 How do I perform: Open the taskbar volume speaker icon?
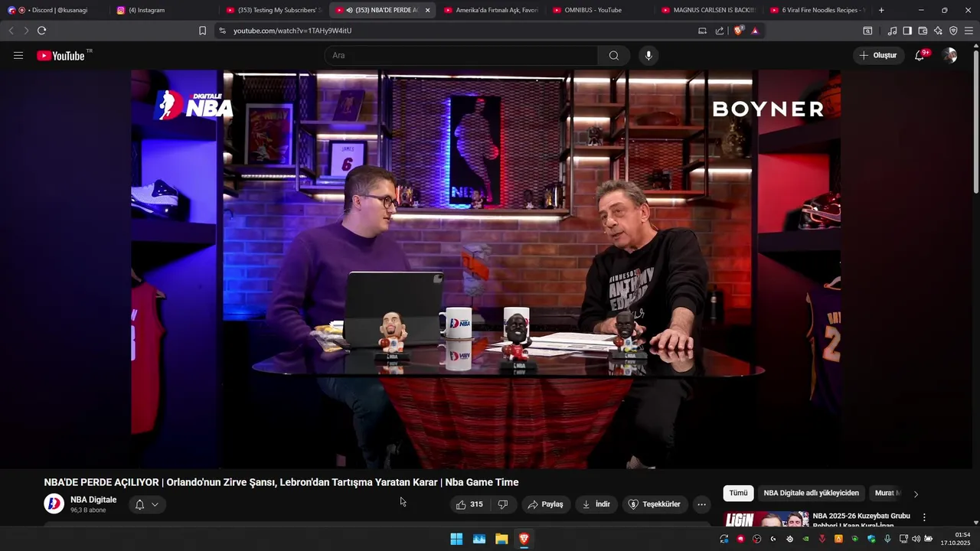click(x=916, y=539)
